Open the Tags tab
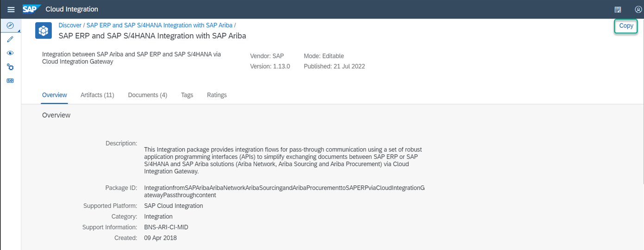The height and width of the screenshot is (250, 644). coord(187,95)
